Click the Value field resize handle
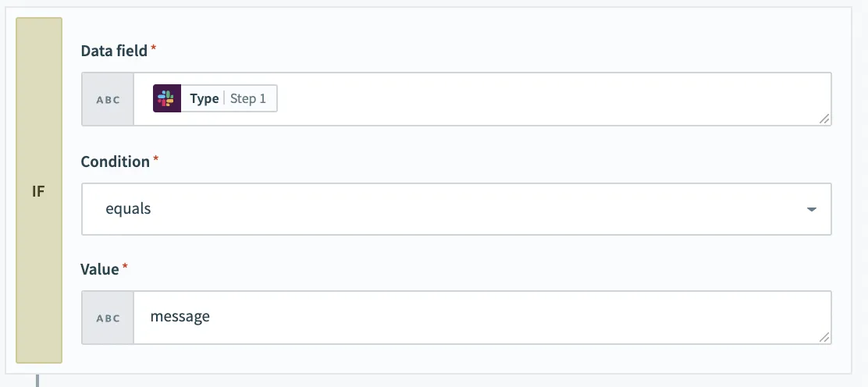868x387 pixels. tap(824, 337)
